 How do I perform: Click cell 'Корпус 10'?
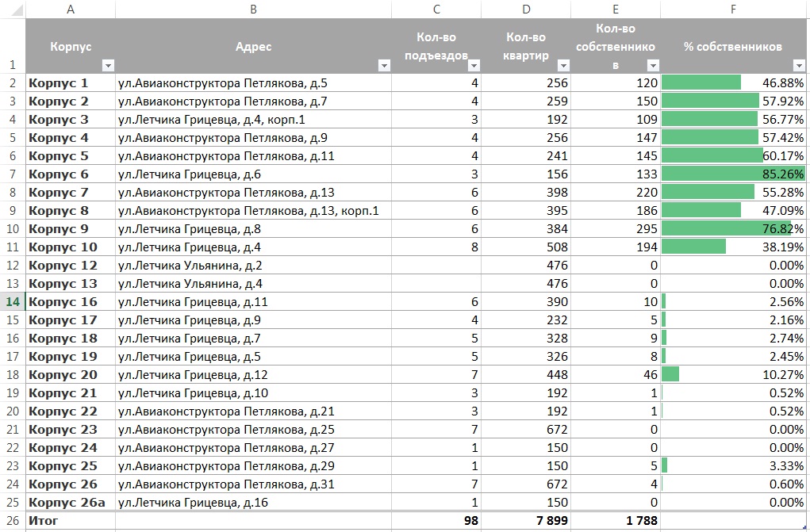pyautogui.click(x=71, y=247)
